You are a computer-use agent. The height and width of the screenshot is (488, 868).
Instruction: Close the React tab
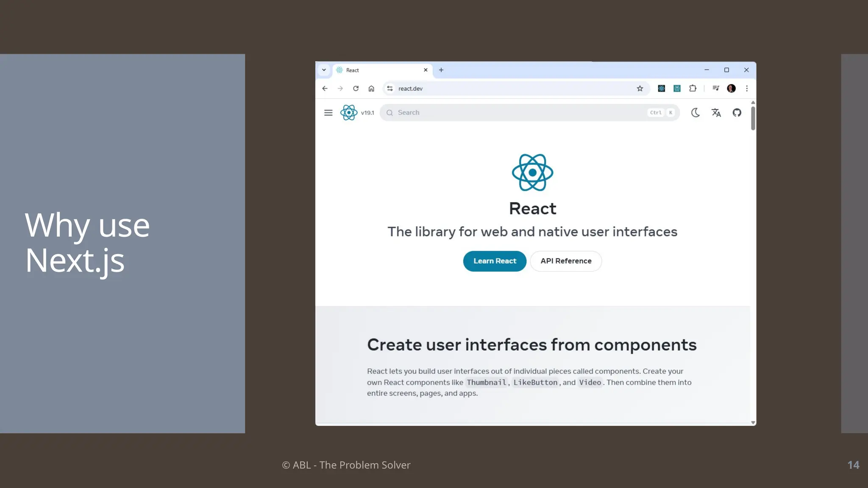426,70
